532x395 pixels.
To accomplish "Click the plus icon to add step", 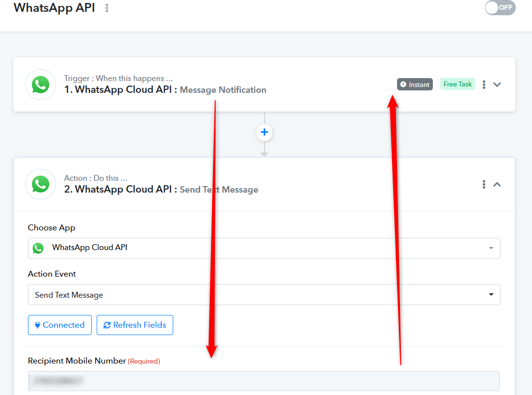I will pos(265,132).
